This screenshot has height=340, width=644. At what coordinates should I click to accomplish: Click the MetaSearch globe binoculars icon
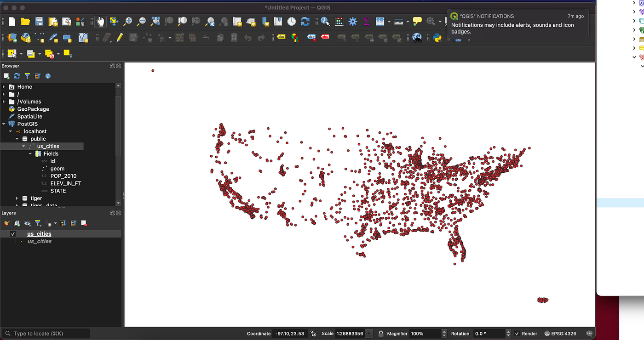pyautogui.click(x=417, y=38)
